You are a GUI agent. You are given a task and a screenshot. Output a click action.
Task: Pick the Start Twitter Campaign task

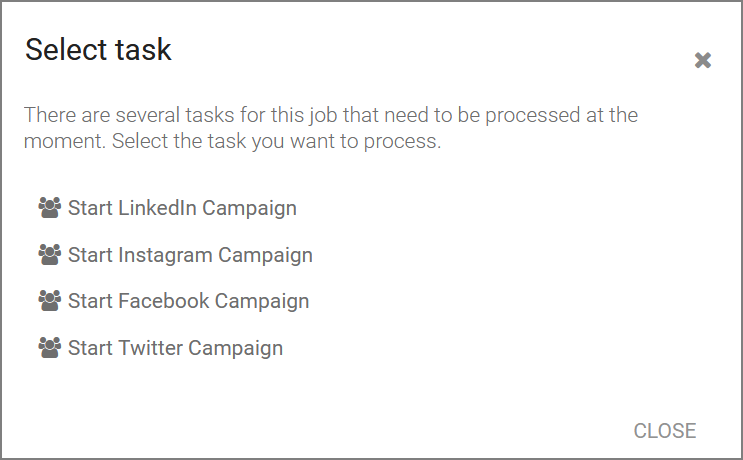[x=161, y=348]
